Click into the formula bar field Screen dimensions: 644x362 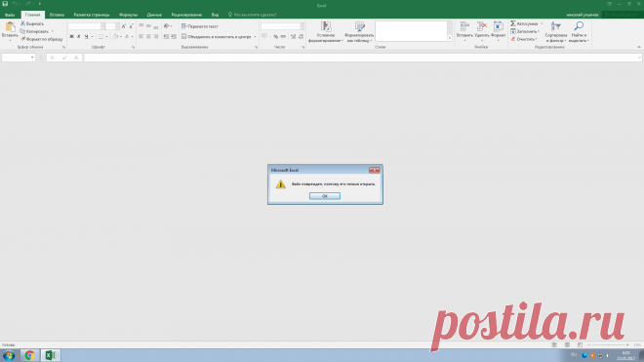click(361, 58)
